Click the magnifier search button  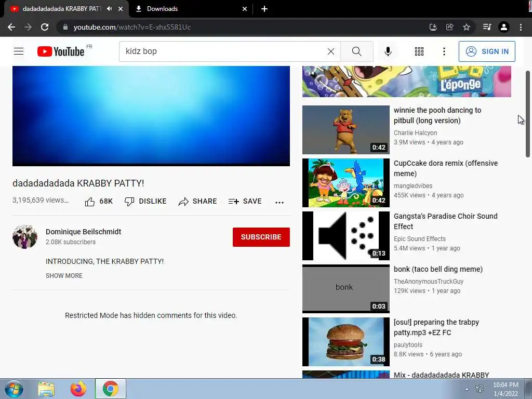point(356,51)
